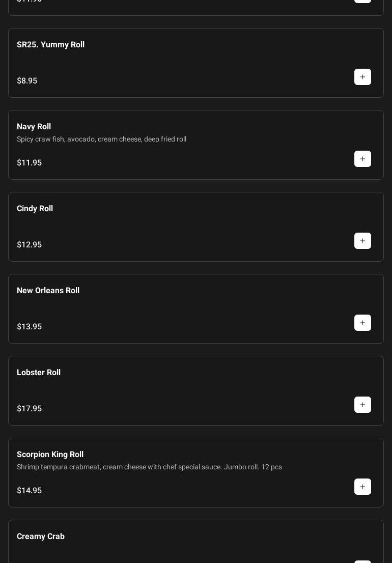Open Cindy Roll item details
Viewport: 392px width, 563px height.
click(35, 209)
